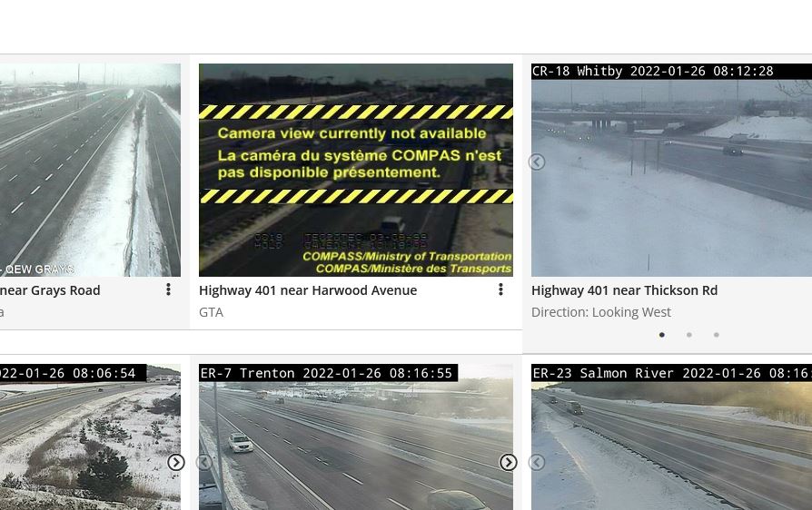812x510 pixels.
Task: Advance to the next image on the bottom-left camera
Action: [x=176, y=462]
